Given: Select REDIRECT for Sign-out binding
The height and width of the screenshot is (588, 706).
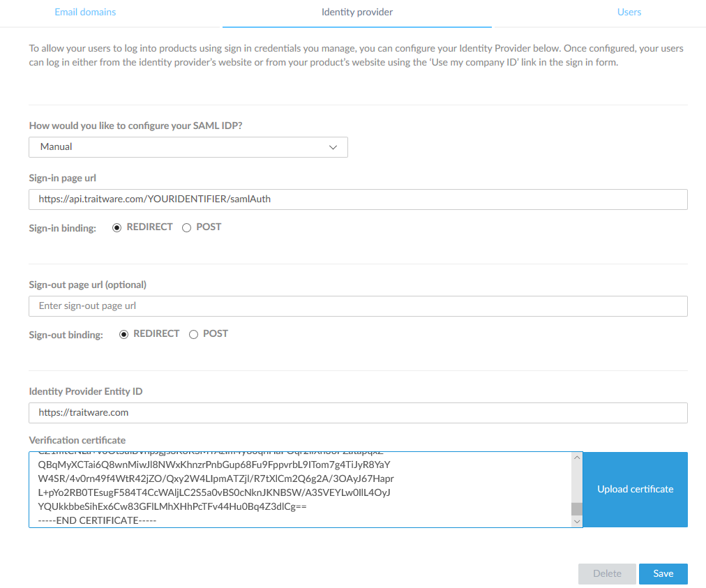Looking at the screenshot, I should click(x=123, y=335).
